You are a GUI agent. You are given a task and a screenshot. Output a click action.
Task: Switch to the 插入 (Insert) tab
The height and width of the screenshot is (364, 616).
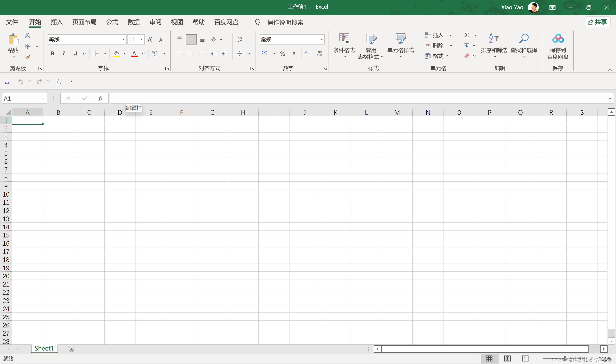coord(57,22)
